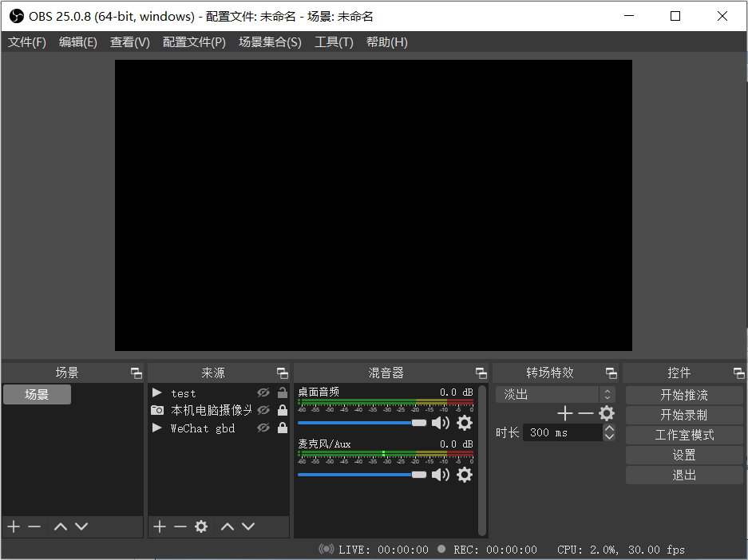The image size is (748, 560).
Task: Open the 查看(V) menu
Action: click(130, 42)
